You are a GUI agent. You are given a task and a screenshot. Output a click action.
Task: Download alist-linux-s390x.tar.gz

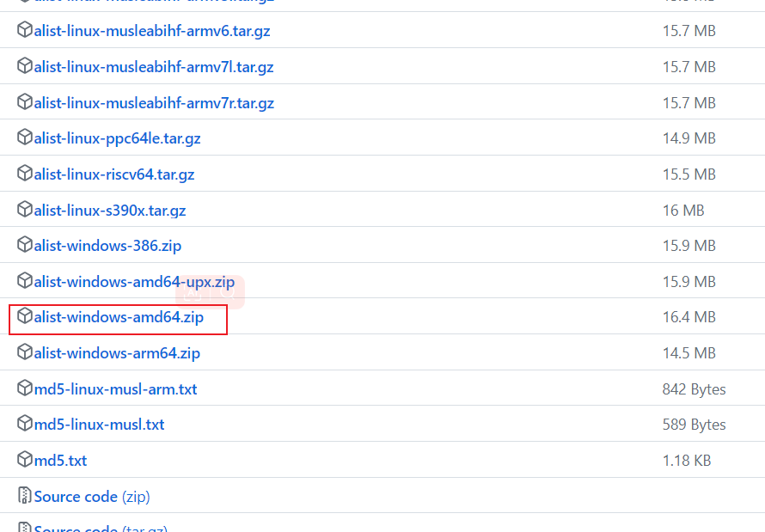107,209
